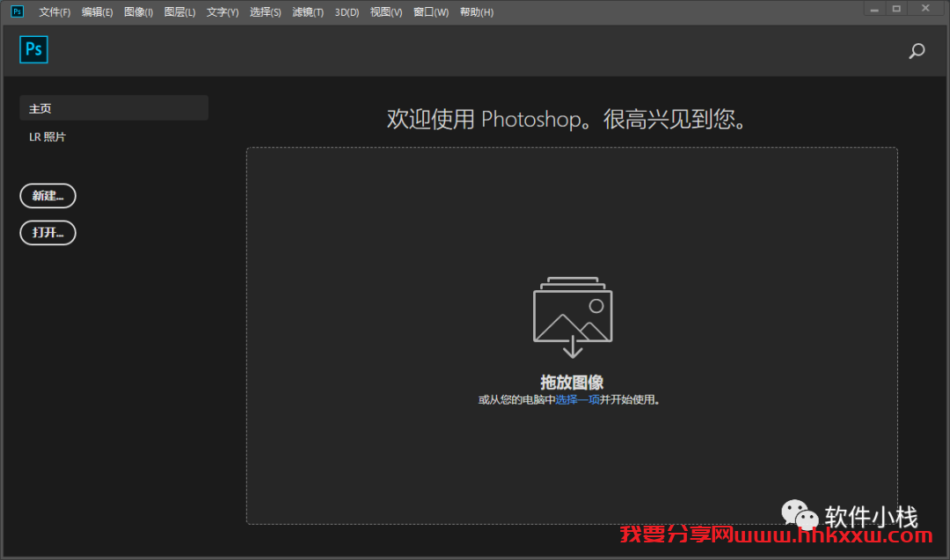The width and height of the screenshot is (950, 560).
Task: Open the 窗口(W) menu
Action: click(431, 12)
